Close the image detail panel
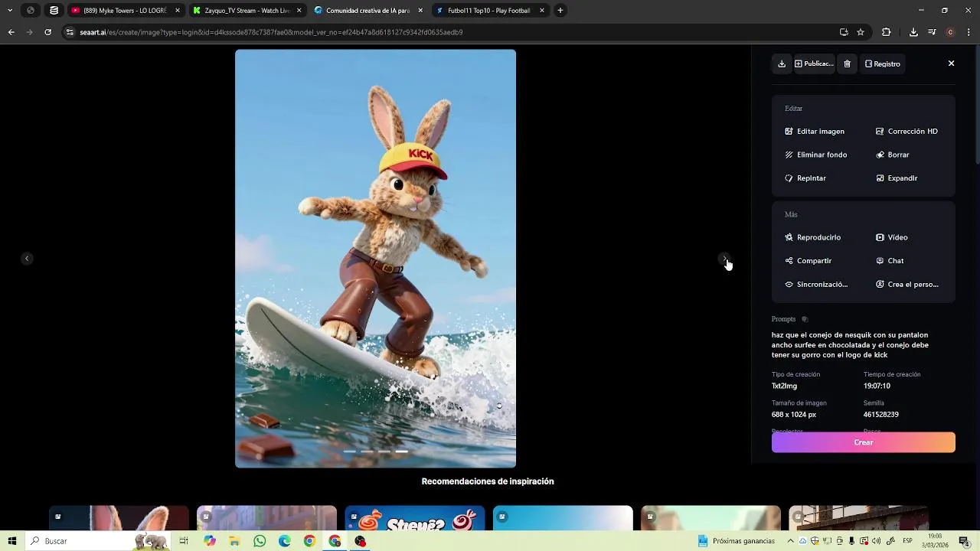 [x=951, y=64]
